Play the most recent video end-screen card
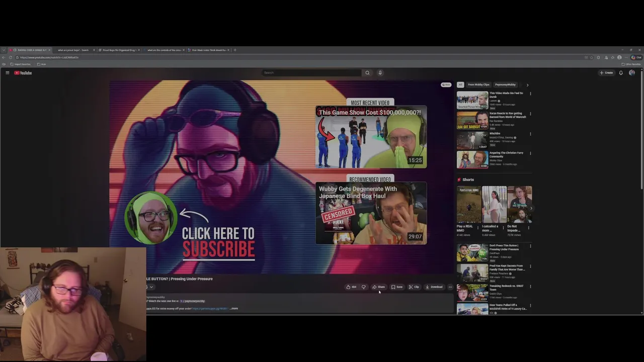This screenshot has width=644, height=362. [371, 137]
